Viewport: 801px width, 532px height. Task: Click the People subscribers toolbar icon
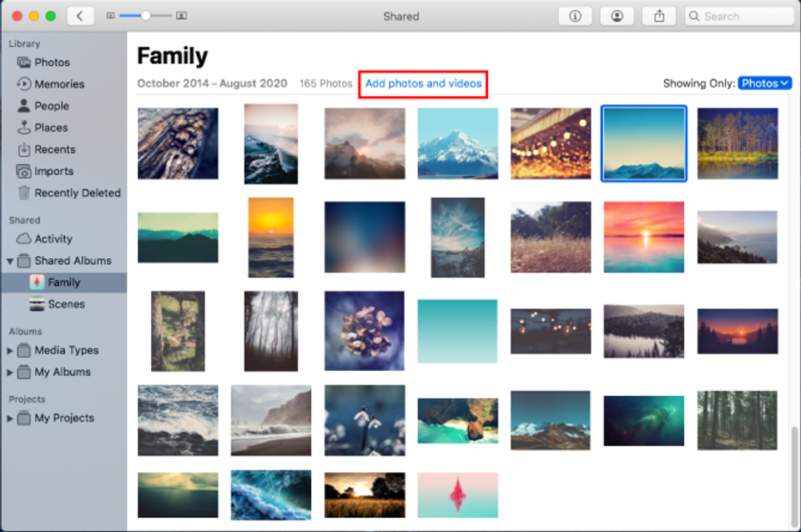pyautogui.click(x=617, y=17)
